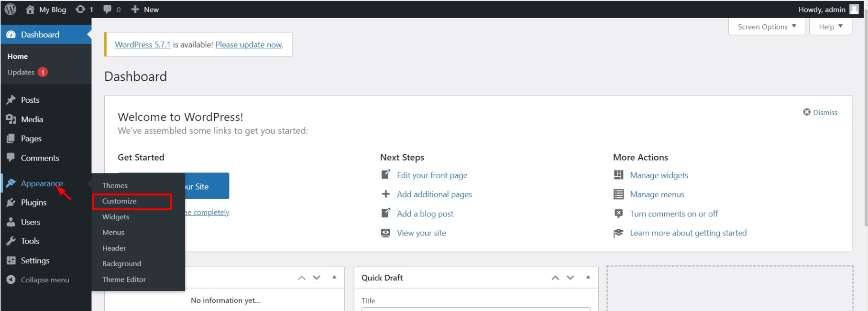Screen dimensions: 868x311
Task: Click the Collapse menu arrow icon
Action: [11, 279]
